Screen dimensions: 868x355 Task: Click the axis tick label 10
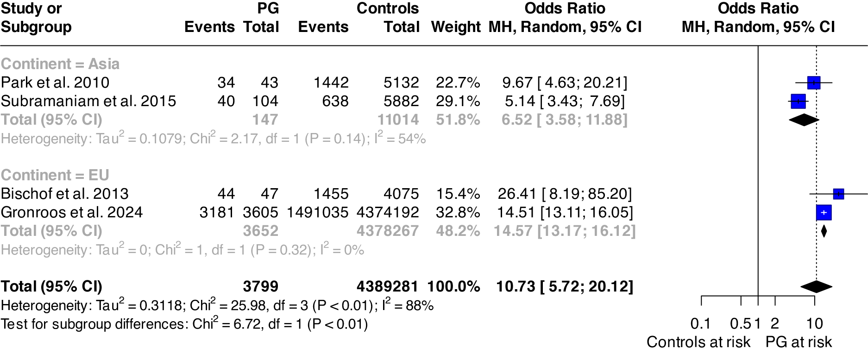[x=814, y=323]
